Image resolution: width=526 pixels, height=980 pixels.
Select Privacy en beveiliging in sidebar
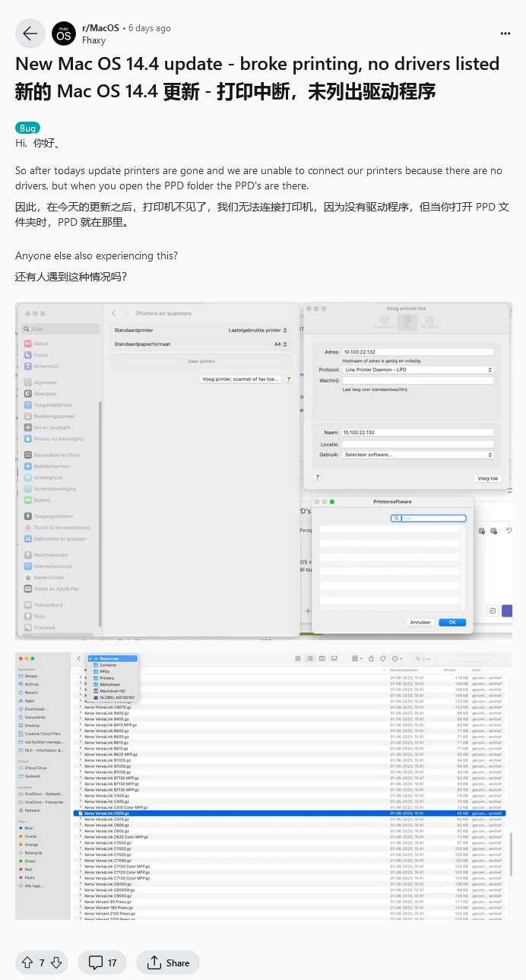(54, 439)
